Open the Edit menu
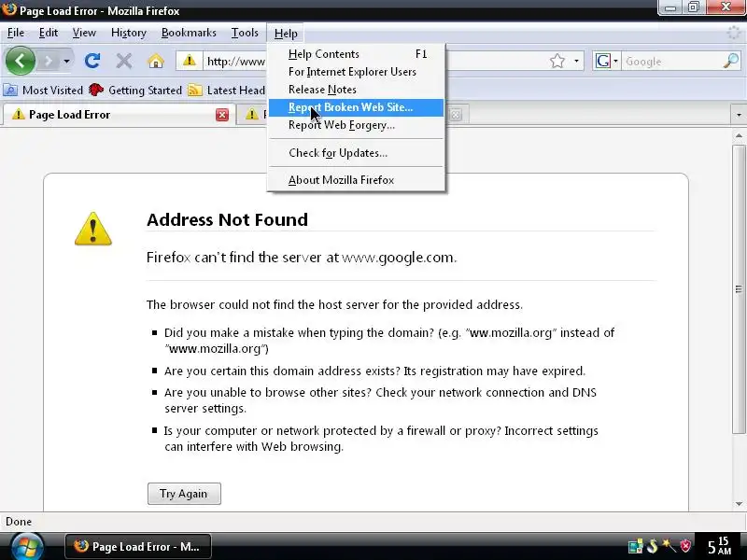The height and width of the screenshot is (560, 747). [x=49, y=33]
